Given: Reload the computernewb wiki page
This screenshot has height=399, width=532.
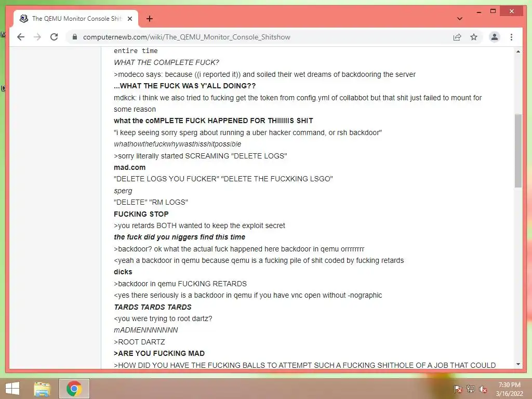Looking at the screenshot, I should coord(54,37).
